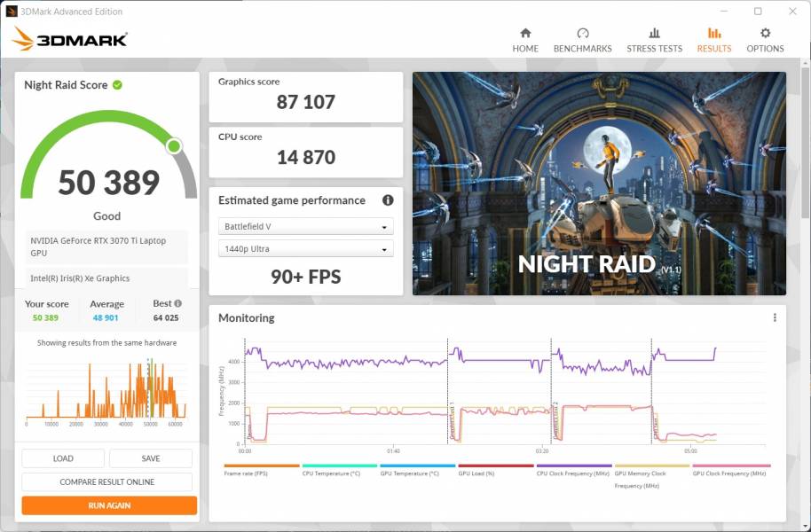
Task: Click NVIDIA GeForce RTX 3070 Ti Laptop GPU
Action: [106, 246]
